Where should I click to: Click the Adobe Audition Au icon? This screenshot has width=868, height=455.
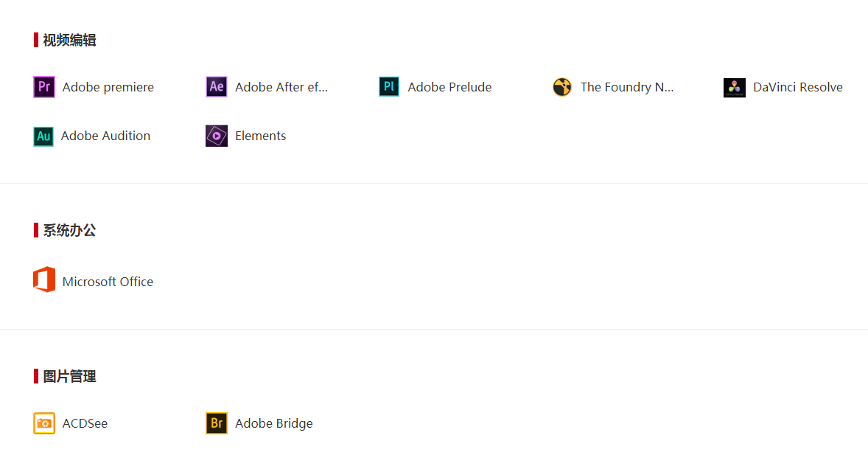(x=43, y=136)
